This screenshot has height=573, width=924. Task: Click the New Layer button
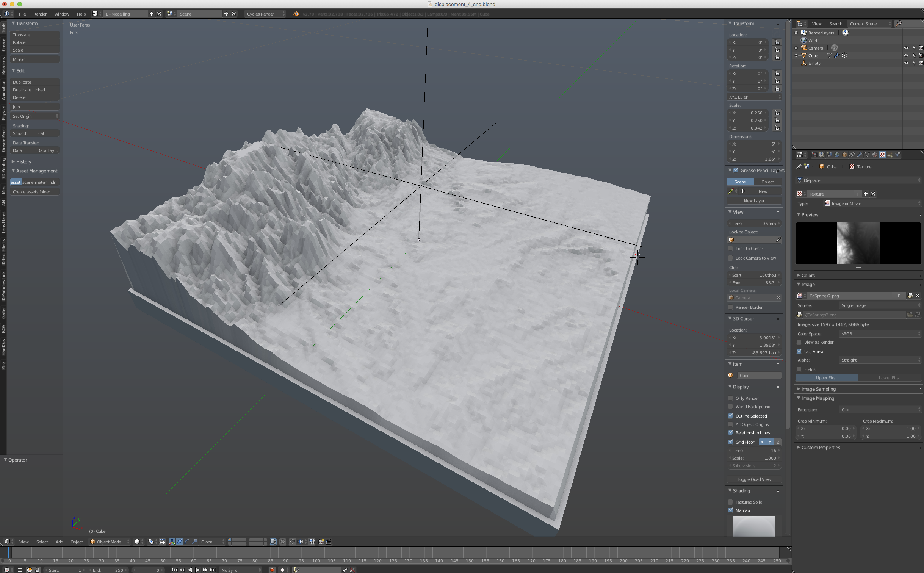click(x=754, y=201)
